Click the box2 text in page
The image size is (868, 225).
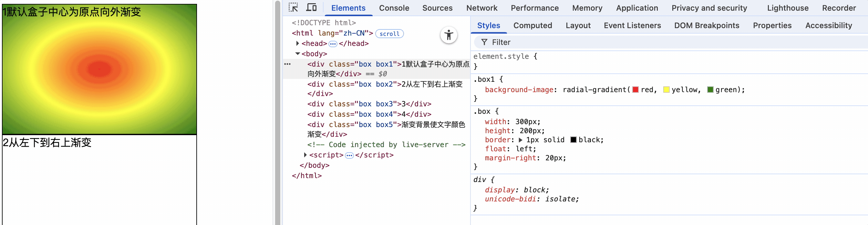(47, 143)
